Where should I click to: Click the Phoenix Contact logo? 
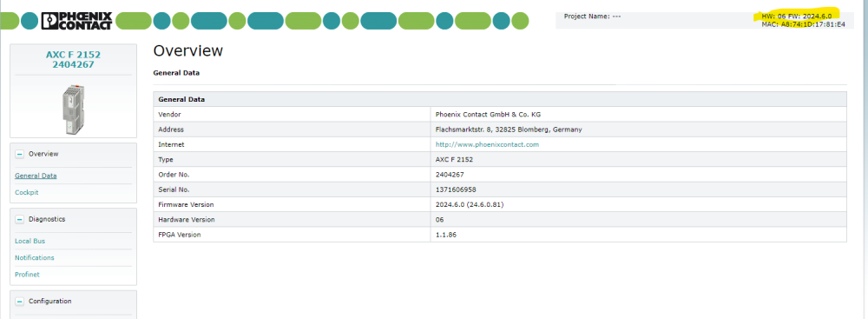click(x=77, y=21)
